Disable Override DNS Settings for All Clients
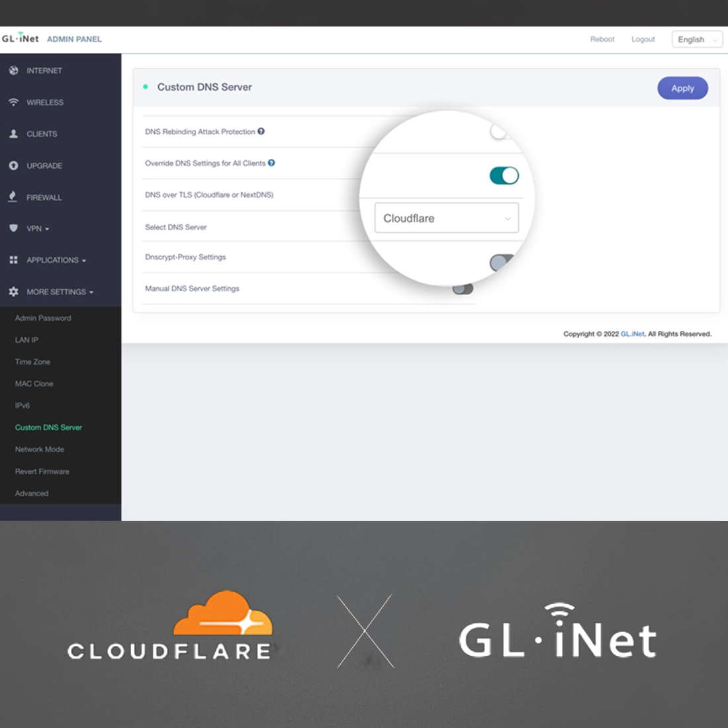Screen dimensions: 728x728 (504, 175)
